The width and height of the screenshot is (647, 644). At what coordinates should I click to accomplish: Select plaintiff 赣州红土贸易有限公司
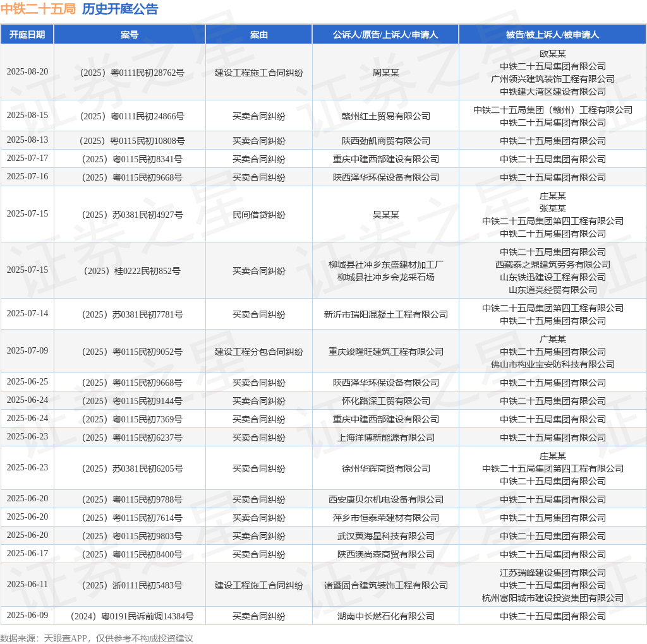click(x=386, y=116)
